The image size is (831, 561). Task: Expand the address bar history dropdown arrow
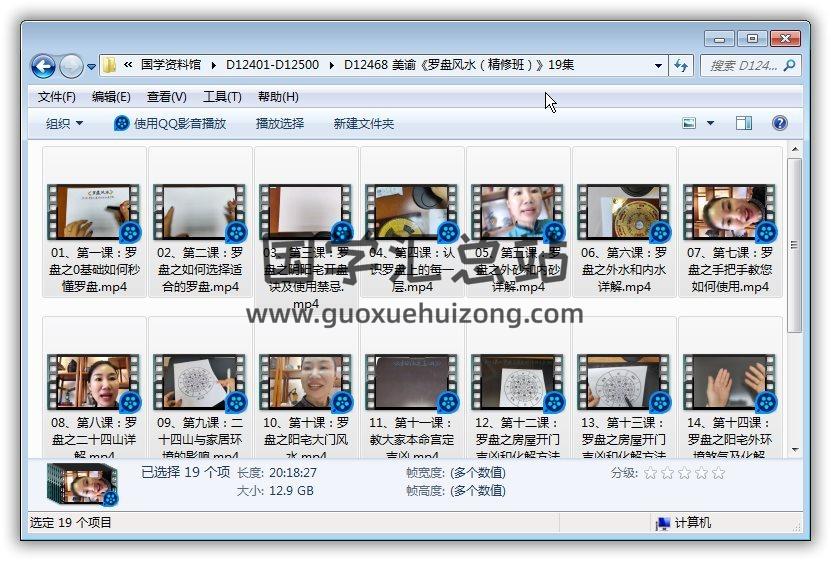click(x=658, y=66)
